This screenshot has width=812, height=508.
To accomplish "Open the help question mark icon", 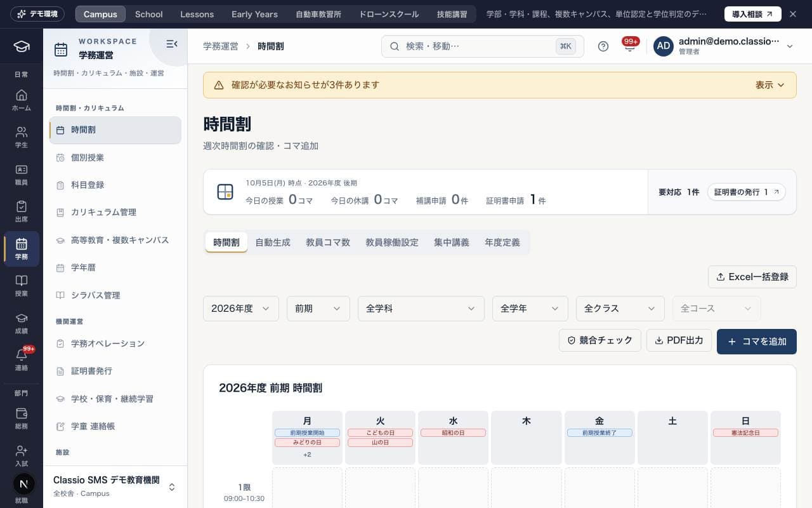I will click(x=603, y=46).
